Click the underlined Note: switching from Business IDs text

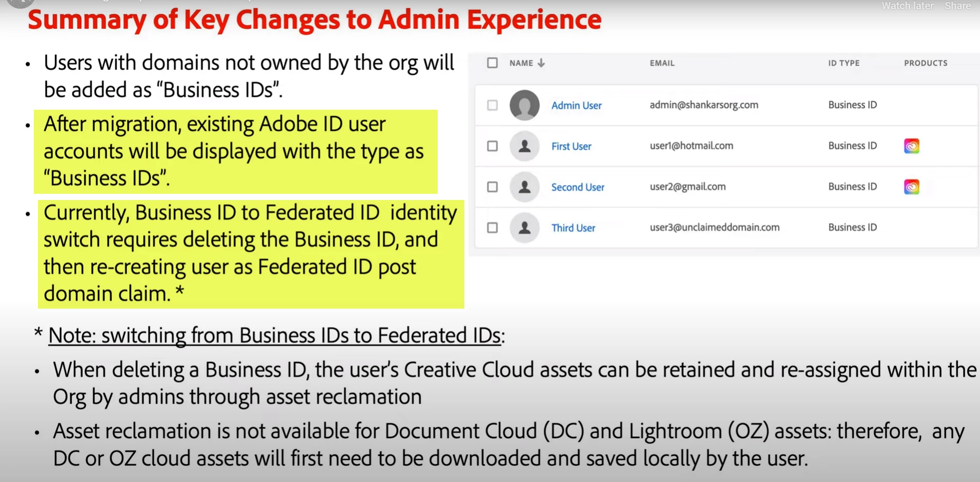click(x=276, y=335)
